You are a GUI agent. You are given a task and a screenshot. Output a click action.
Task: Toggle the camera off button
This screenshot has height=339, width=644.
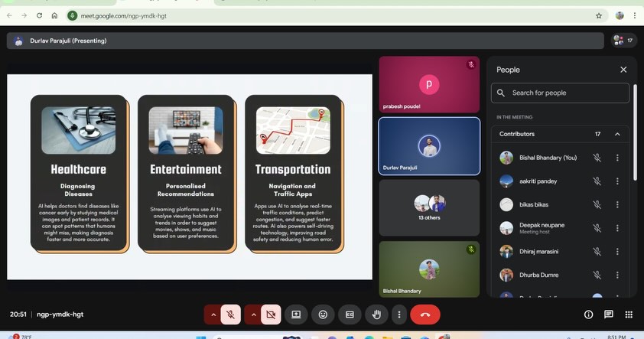point(271,315)
